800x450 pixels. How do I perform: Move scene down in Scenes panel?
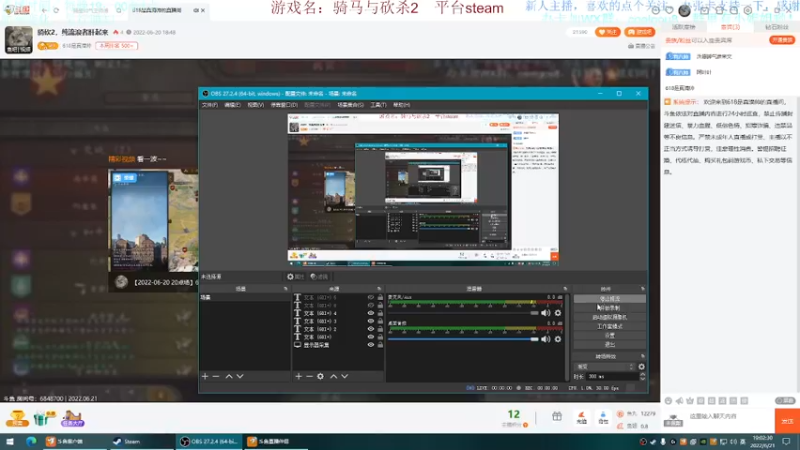(x=240, y=376)
